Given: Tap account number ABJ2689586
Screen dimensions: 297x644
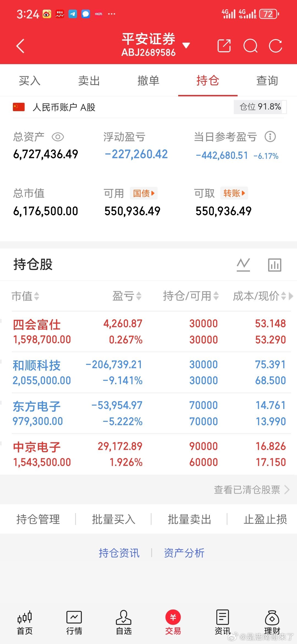Looking at the screenshot, I should pyautogui.click(x=148, y=52).
